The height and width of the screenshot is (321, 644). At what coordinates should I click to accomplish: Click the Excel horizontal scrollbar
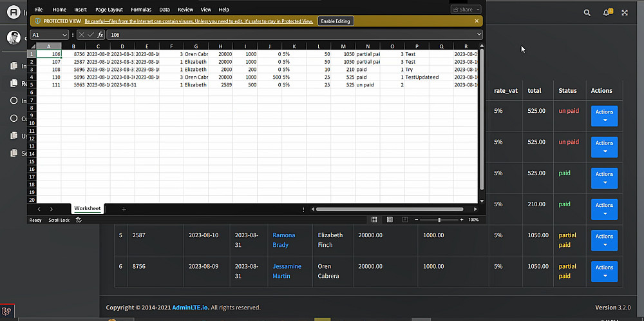(x=390, y=209)
